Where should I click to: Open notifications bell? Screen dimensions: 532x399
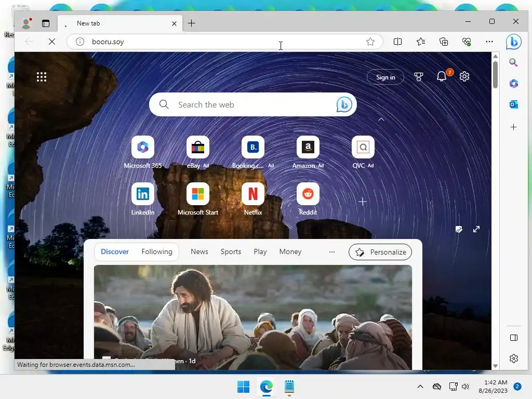pyautogui.click(x=442, y=76)
